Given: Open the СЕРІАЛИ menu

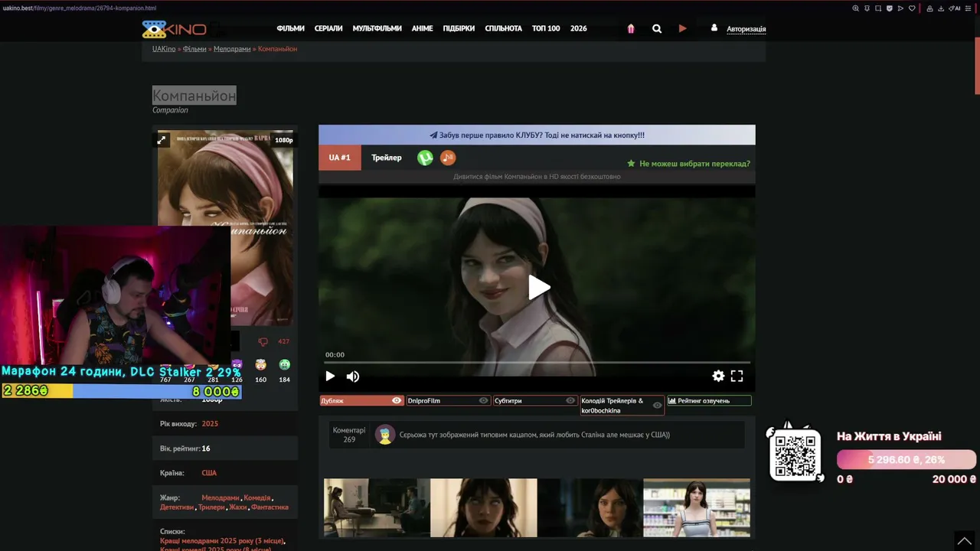Looking at the screenshot, I should [x=328, y=29].
